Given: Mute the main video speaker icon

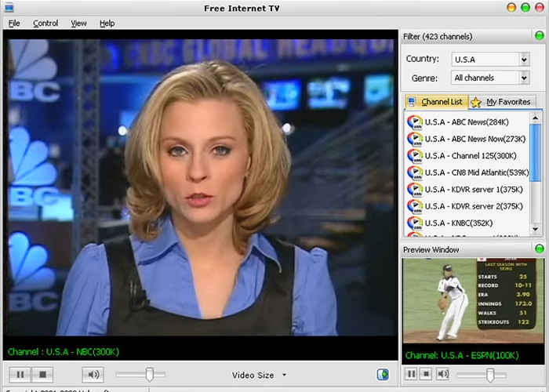Looking at the screenshot, I should (x=93, y=375).
